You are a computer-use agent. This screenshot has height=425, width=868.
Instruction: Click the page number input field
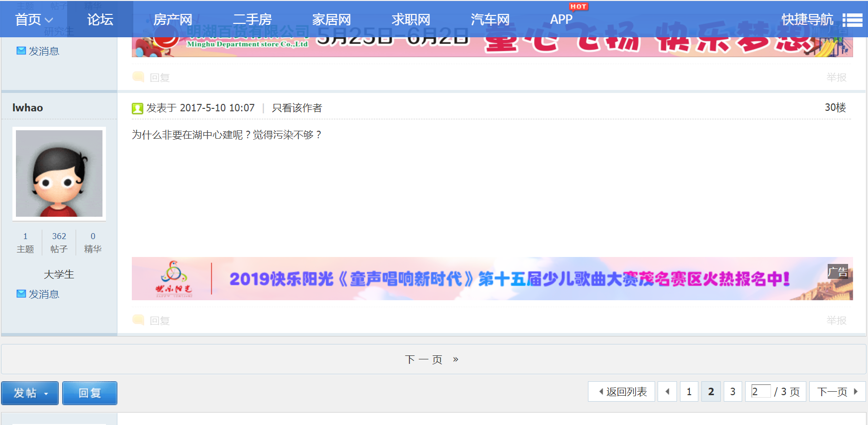coord(761,391)
